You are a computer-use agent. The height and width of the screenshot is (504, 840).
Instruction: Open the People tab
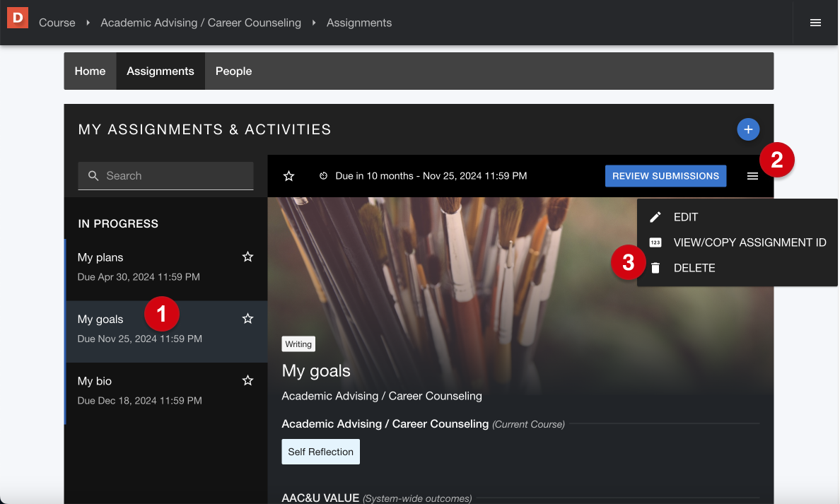click(233, 71)
